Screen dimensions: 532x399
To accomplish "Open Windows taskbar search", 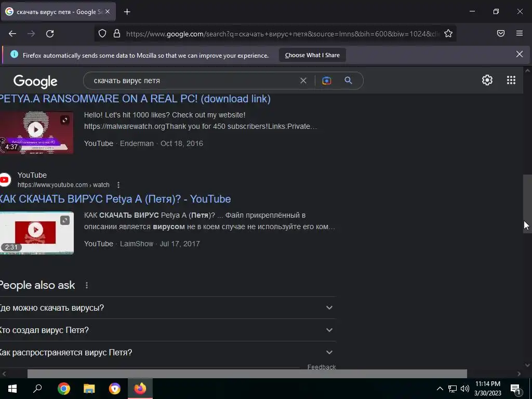I will tap(37, 388).
